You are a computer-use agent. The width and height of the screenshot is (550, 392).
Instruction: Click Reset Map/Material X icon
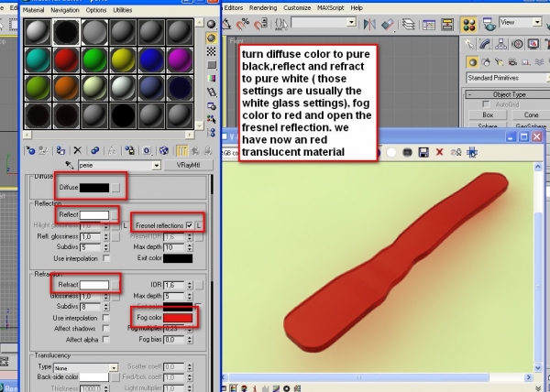(78, 151)
